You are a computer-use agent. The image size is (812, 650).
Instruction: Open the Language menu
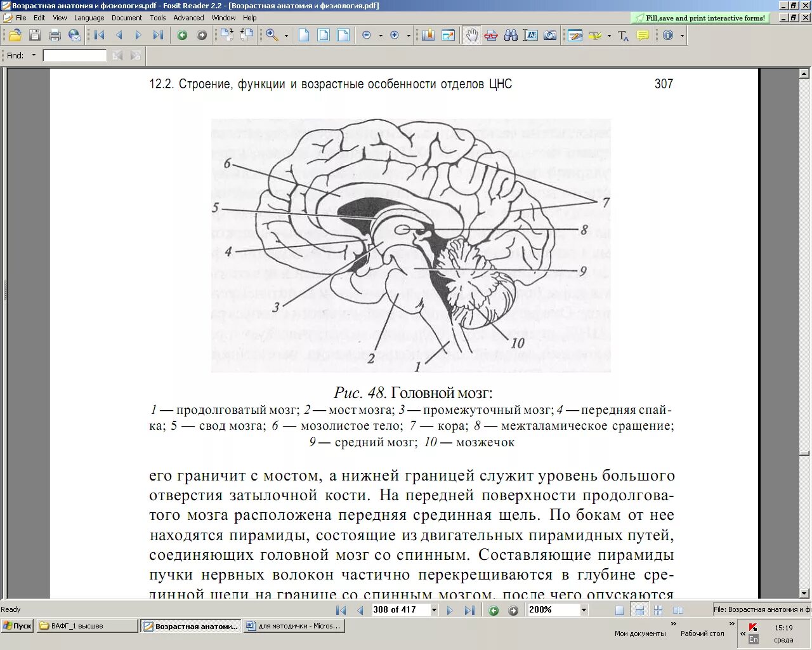coord(89,18)
